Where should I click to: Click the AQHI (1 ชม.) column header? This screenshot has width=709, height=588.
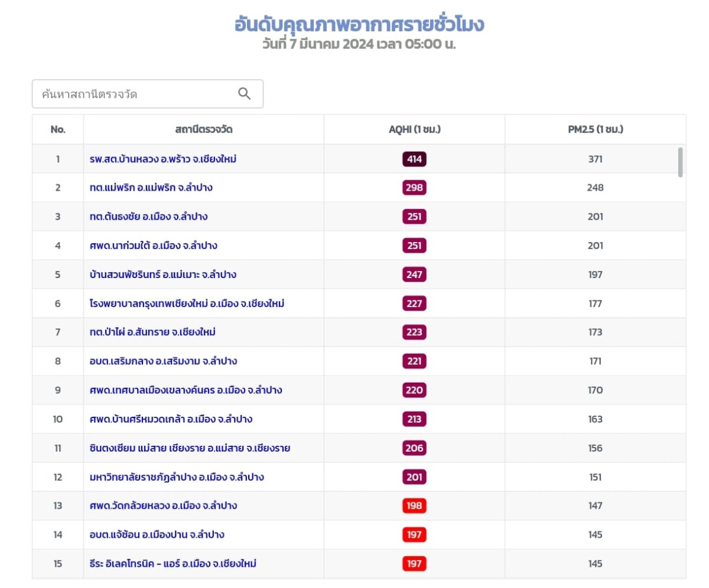(414, 129)
